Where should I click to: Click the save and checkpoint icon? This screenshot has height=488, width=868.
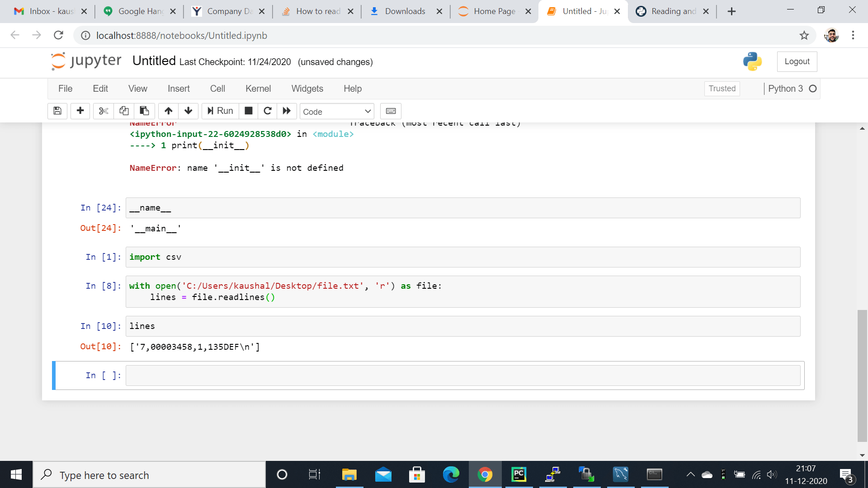pos(57,111)
